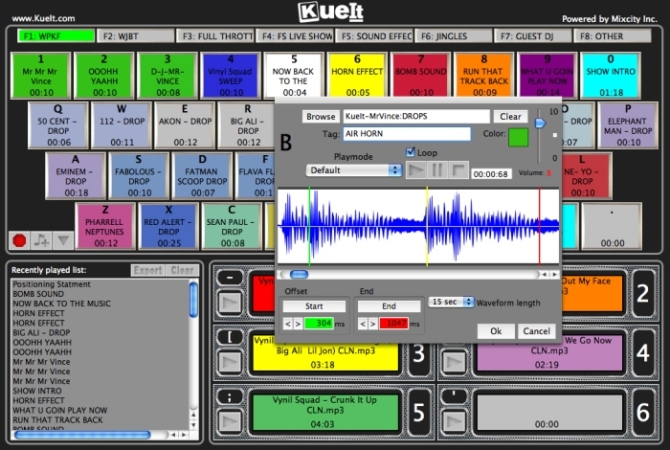Click the Browse button
The height and width of the screenshot is (450, 670).
(x=321, y=116)
